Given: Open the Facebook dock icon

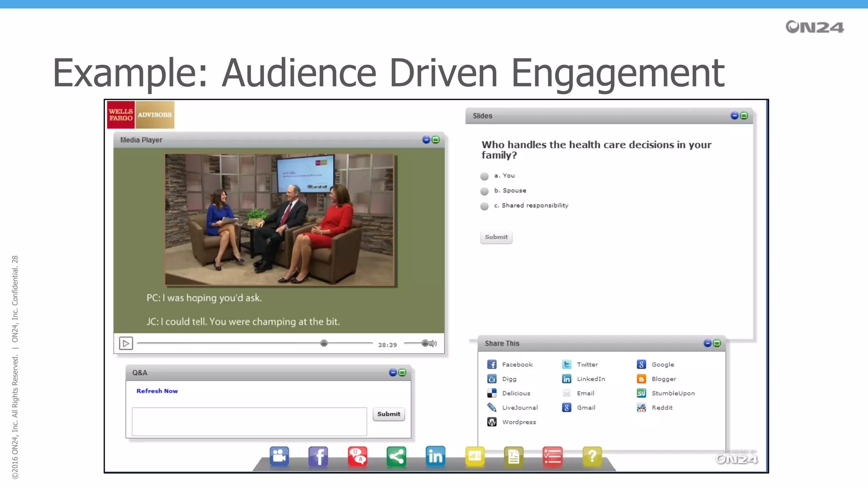Looking at the screenshot, I should point(318,457).
